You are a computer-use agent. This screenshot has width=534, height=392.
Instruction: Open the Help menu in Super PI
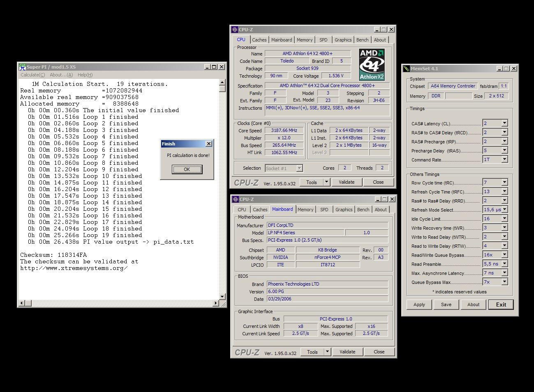[x=85, y=75]
